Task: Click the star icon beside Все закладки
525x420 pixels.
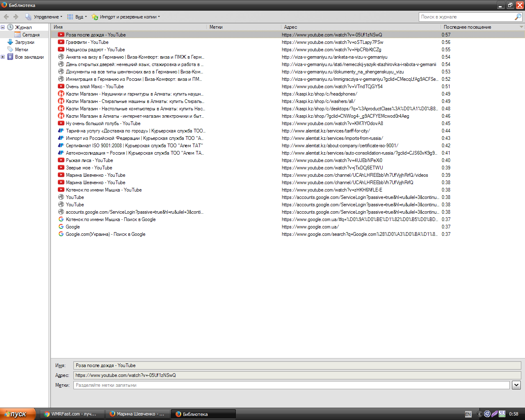Action: click(10, 57)
